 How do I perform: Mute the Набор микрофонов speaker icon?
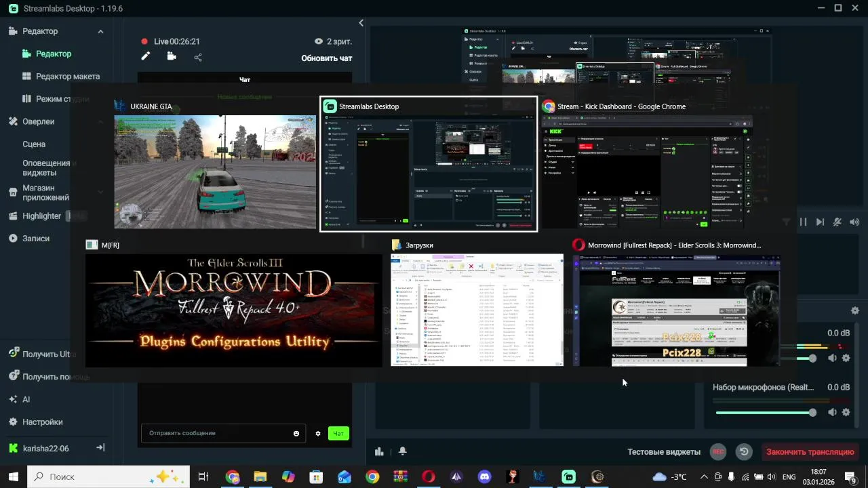coord(832,412)
